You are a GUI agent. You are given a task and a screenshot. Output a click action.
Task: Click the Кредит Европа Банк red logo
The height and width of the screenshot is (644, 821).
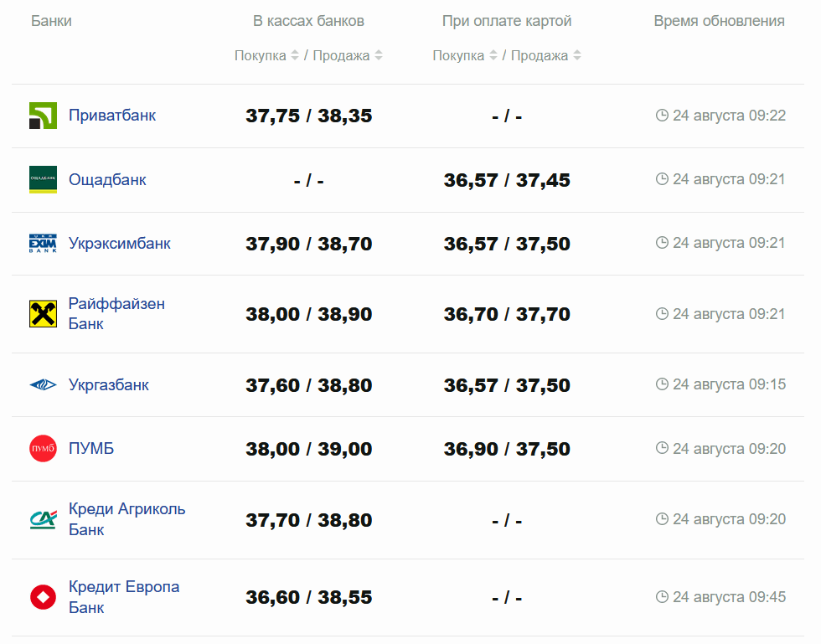pos(43,597)
